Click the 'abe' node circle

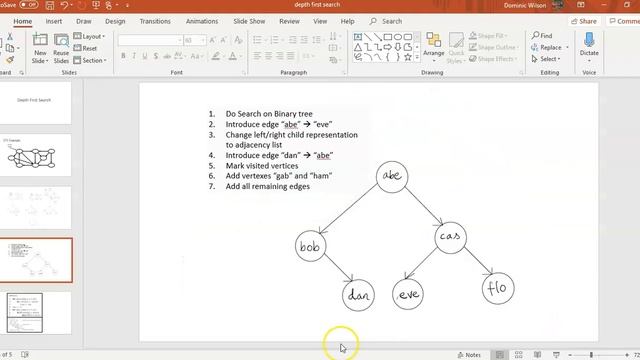click(x=392, y=176)
